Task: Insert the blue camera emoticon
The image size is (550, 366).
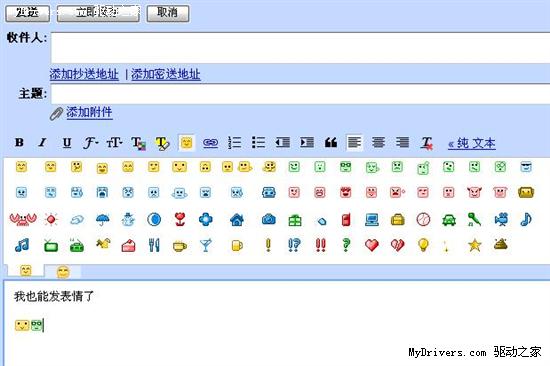Action: pos(269,220)
